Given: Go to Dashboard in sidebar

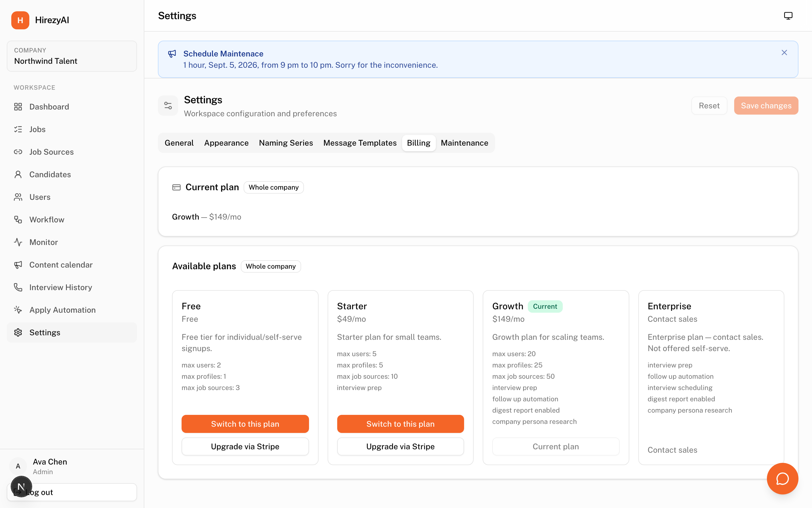Looking at the screenshot, I should tap(72, 107).
